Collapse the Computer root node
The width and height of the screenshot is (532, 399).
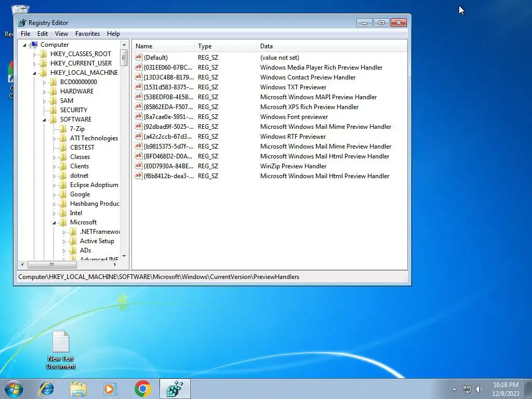click(24, 45)
